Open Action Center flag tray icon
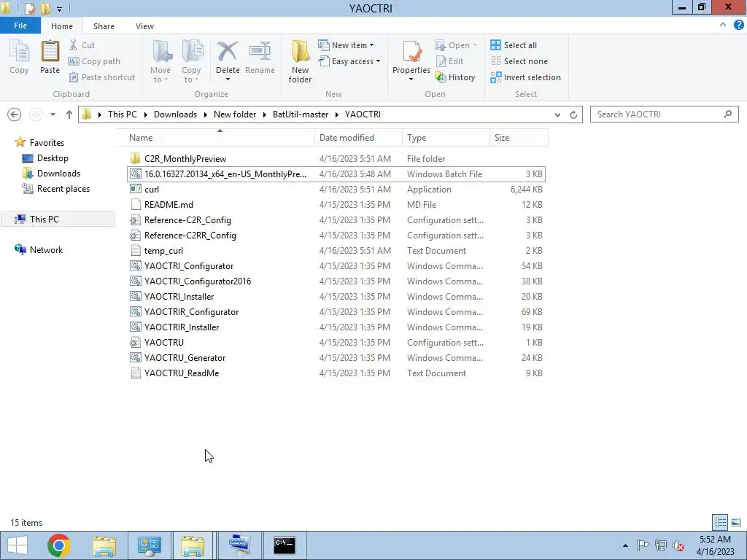 click(x=643, y=545)
